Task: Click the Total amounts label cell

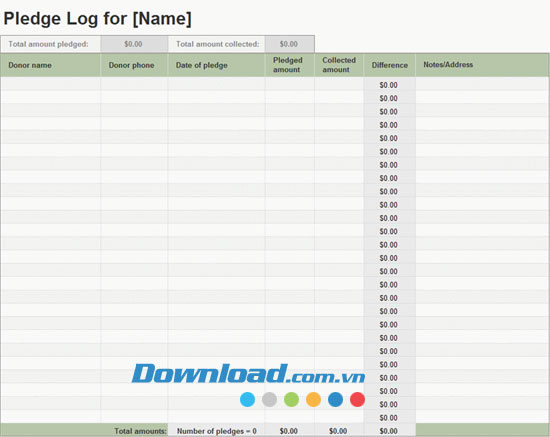Action: pos(84,431)
